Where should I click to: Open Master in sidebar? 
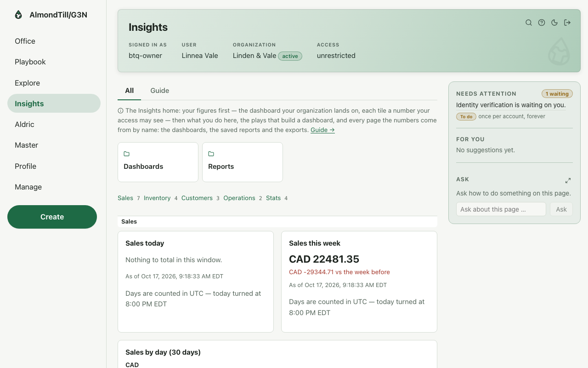pos(54,145)
